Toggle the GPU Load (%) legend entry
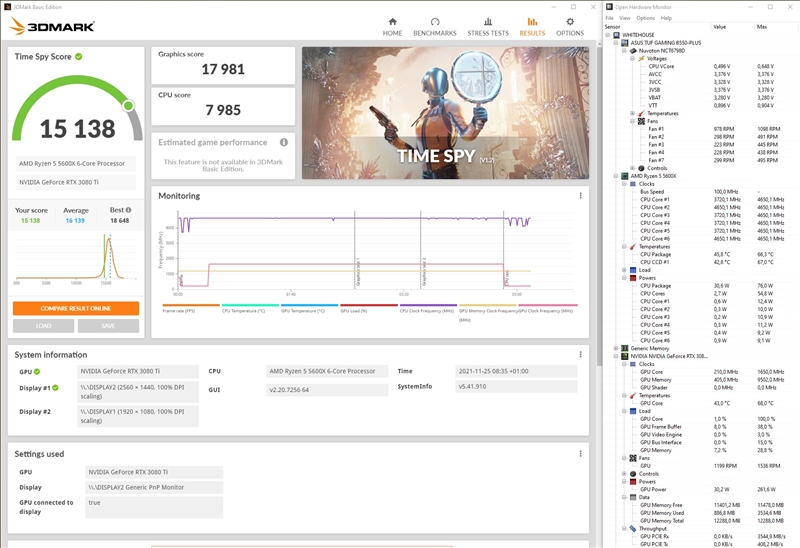The height and width of the screenshot is (548, 800). [x=368, y=308]
